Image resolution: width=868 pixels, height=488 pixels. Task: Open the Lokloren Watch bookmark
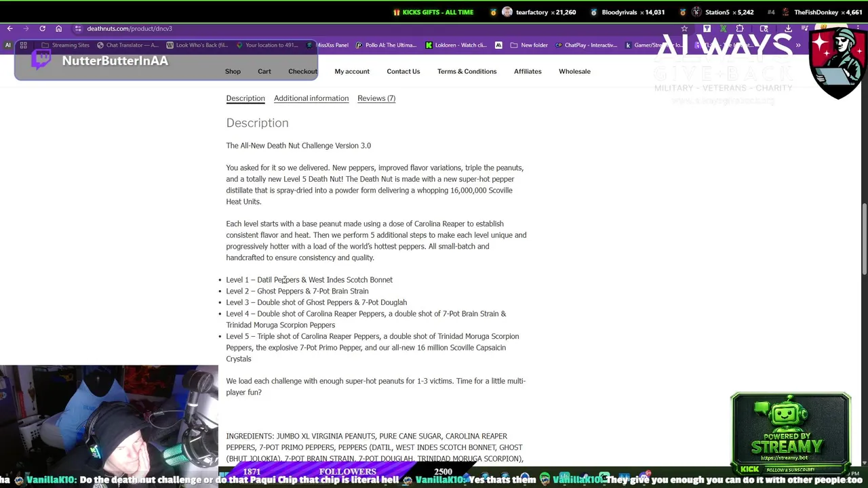pos(456,45)
